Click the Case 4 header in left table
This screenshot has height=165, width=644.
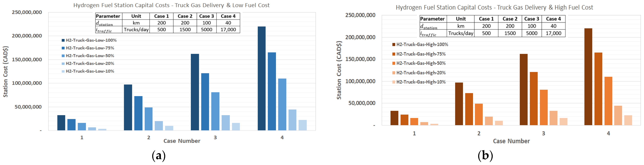(x=228, y=16)
